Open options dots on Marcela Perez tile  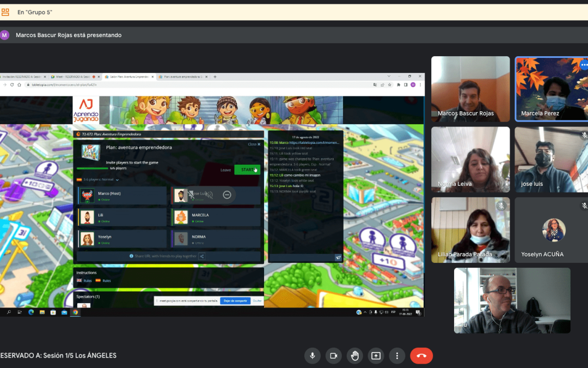[x=584, y=64]
